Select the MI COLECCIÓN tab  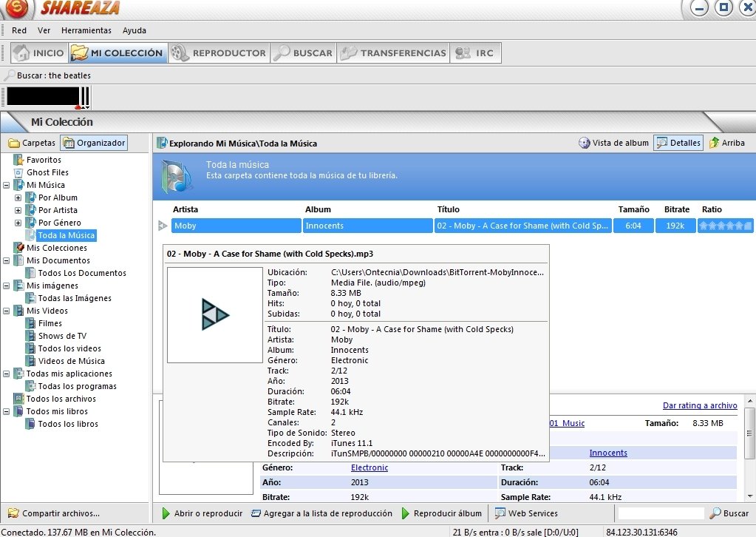(118, 53)
